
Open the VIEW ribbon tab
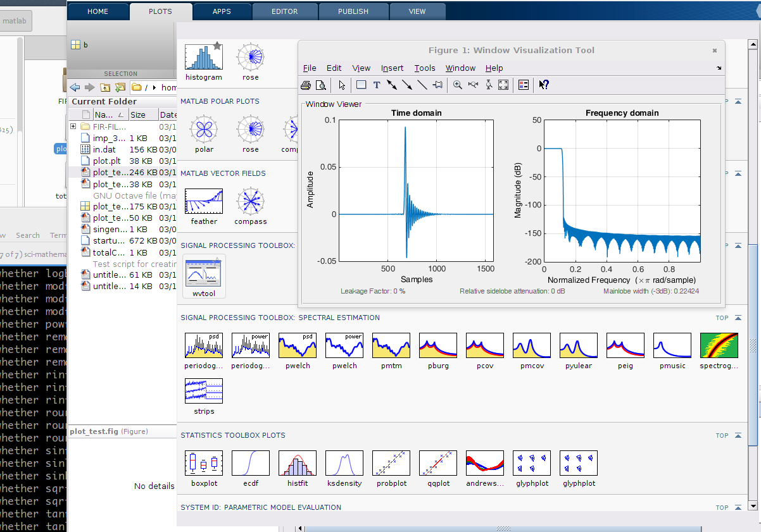(x=417, y=11)
